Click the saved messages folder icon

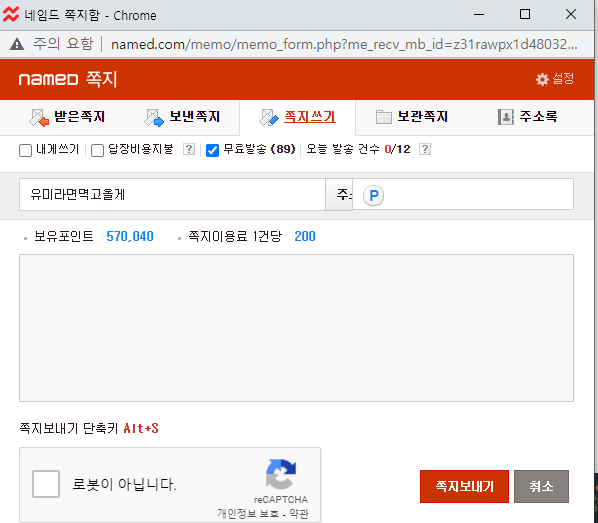coord(384,117)
